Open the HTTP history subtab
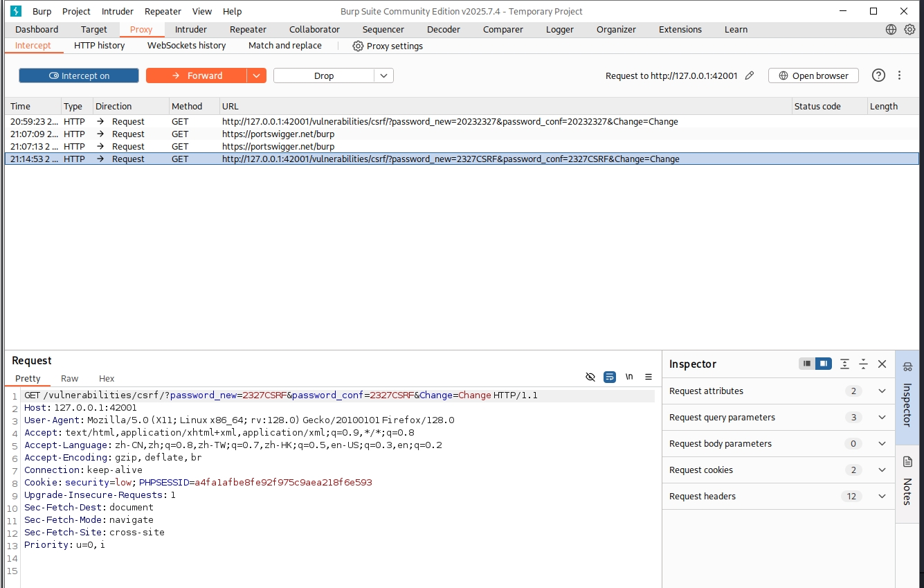This screenshot has height=588, width=924. point(100,46)
